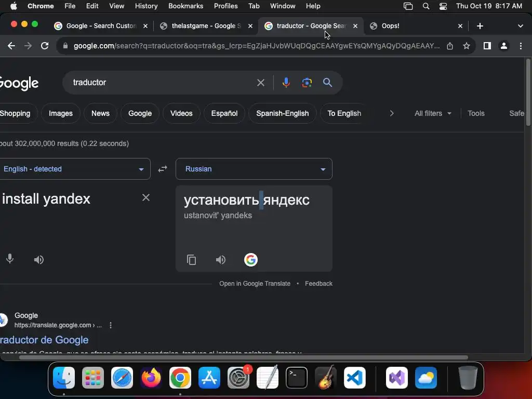
Task: Listen to the English source text
Action: pos(38,260)
